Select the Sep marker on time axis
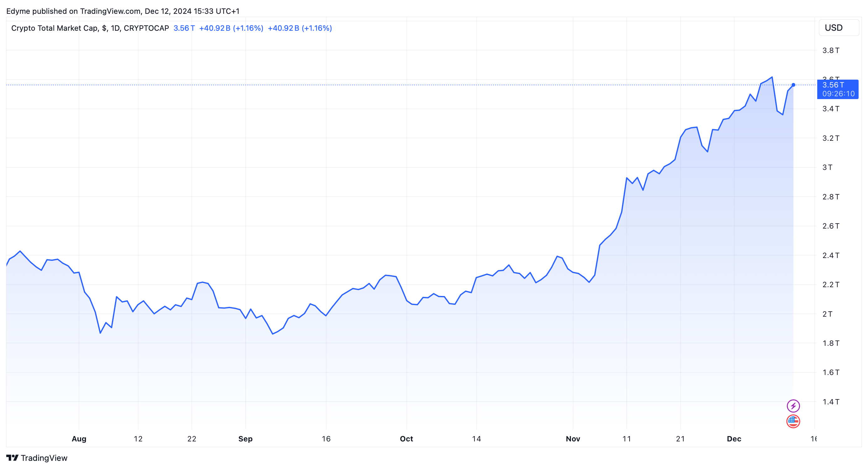The image size is (868, 469). 245,439
